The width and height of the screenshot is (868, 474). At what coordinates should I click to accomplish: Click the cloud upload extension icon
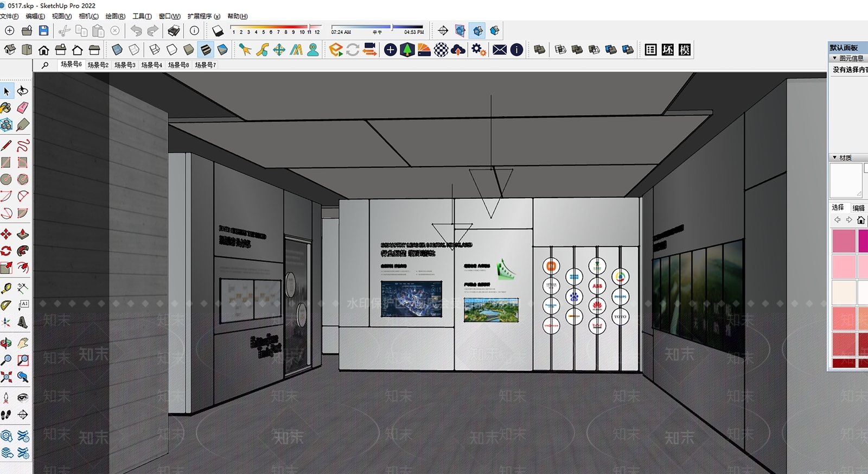[458, 50]
